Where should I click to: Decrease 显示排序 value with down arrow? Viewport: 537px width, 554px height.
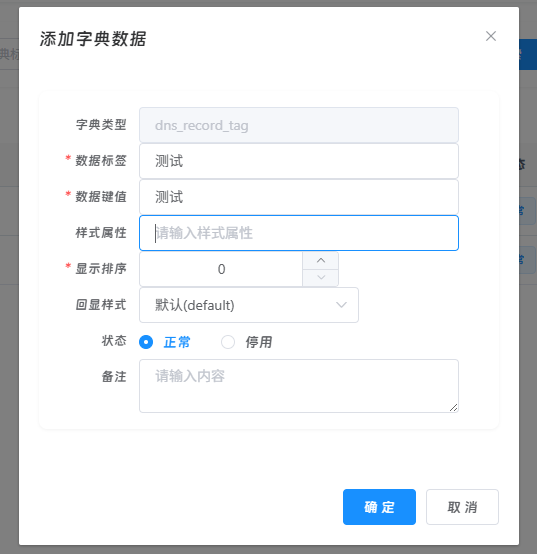coord(320,278)
